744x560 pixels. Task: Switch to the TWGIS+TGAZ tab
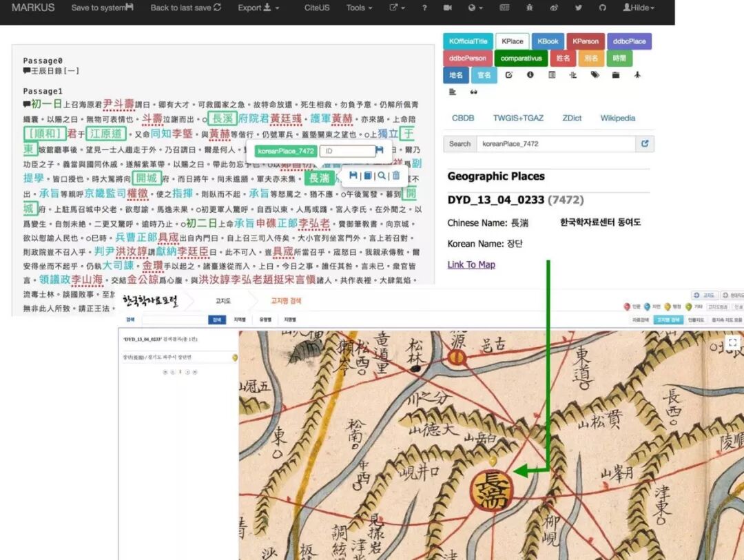[518, 118]
